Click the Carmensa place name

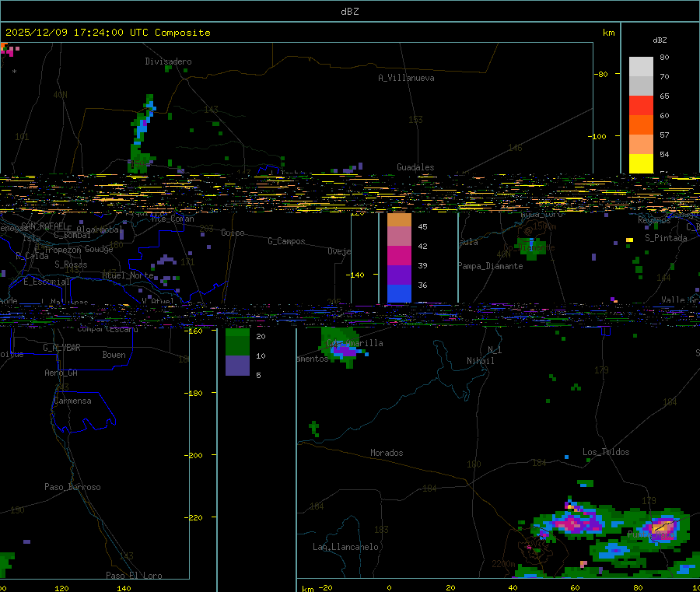72,401
